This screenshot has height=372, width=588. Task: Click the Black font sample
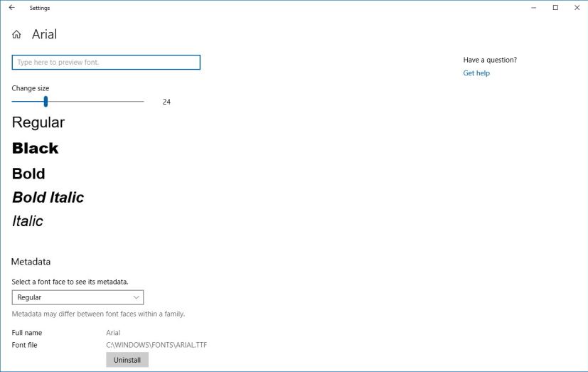36,148
